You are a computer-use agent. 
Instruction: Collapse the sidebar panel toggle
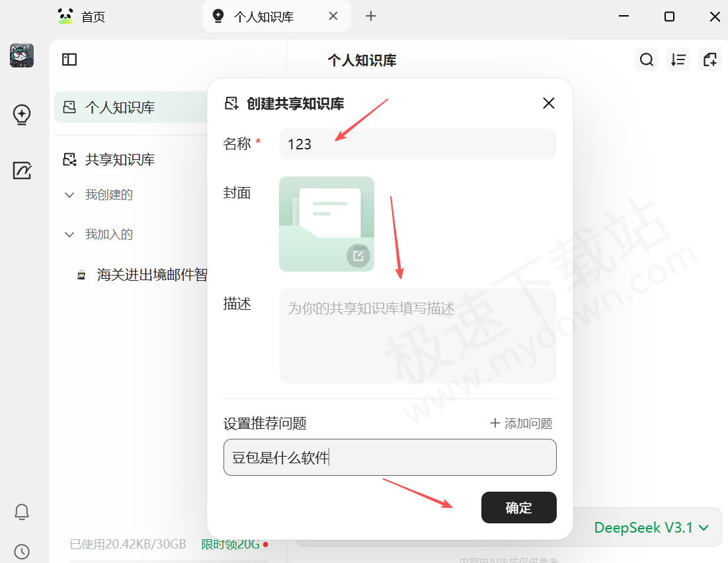(69, 59)
